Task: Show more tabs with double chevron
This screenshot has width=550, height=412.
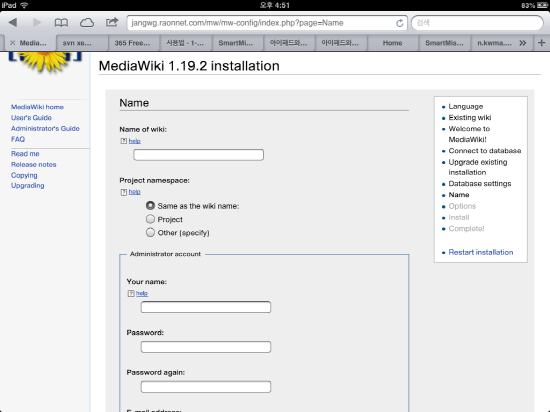Action: coord(523,43)
